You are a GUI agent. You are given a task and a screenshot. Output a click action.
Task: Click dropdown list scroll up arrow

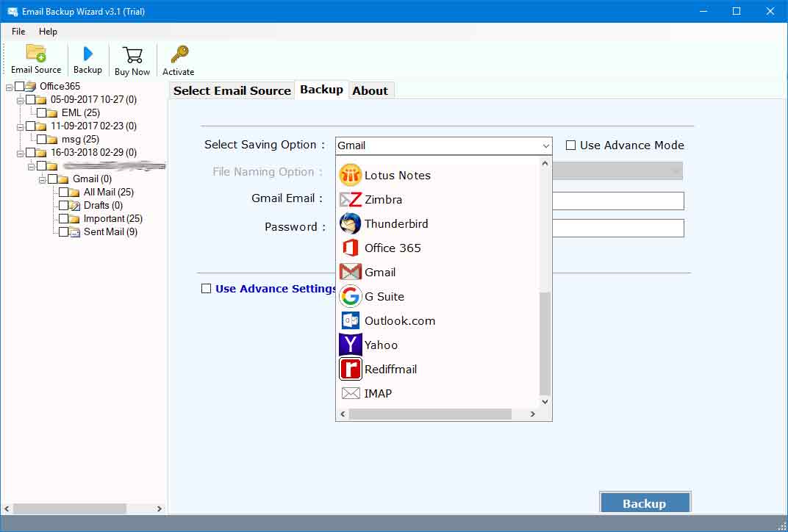(545, 164)
